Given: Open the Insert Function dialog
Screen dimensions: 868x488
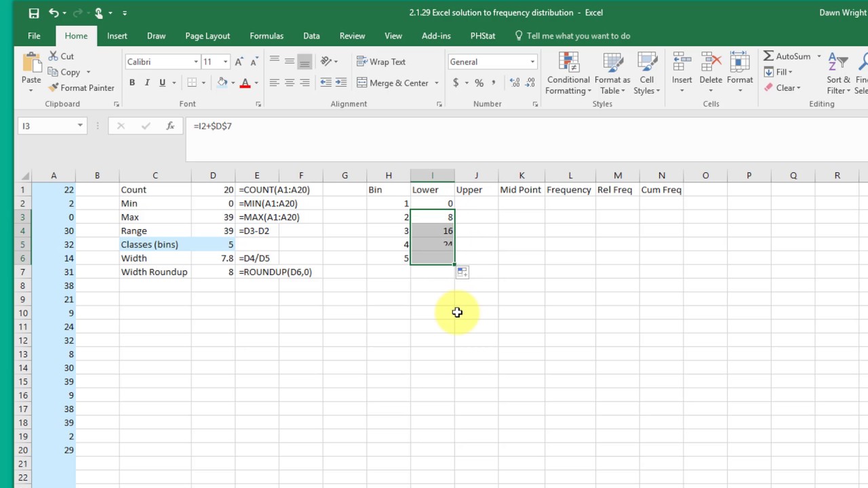Looking at the screenshot, I should 170,126.
